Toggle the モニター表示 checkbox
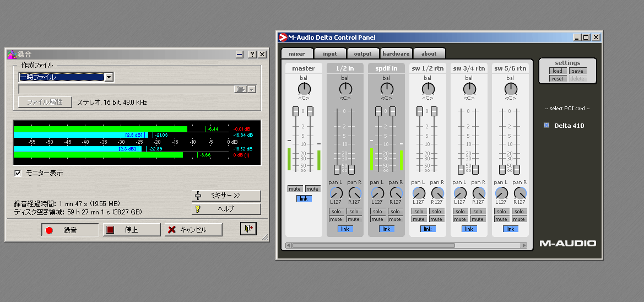 pyautogui.click(x=18, y=173)
